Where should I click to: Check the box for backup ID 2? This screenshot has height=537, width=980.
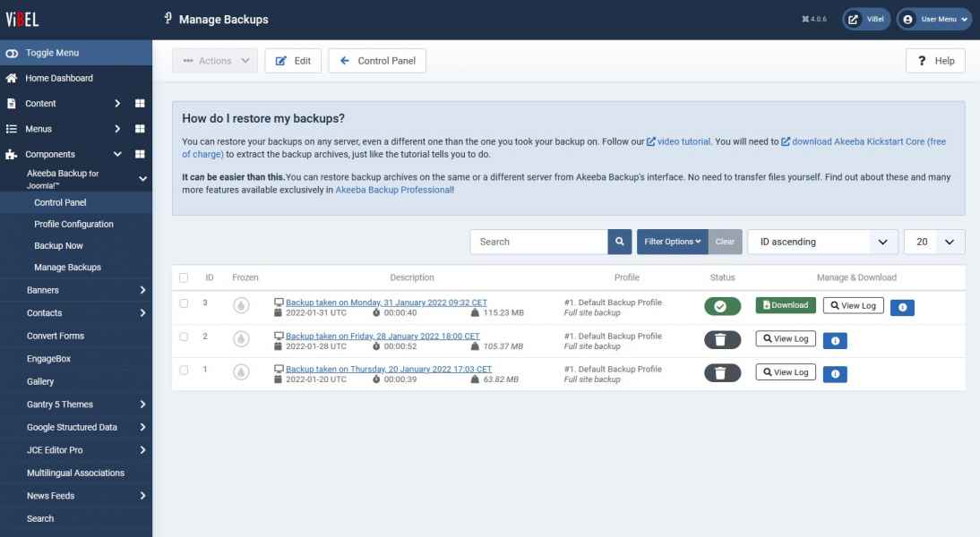pos(184,337)
